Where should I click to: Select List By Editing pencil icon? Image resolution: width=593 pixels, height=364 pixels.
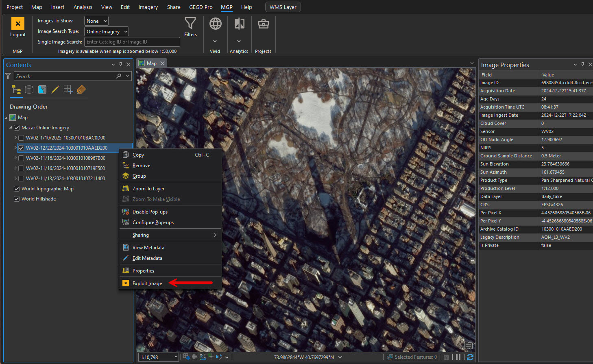point(55,89)
